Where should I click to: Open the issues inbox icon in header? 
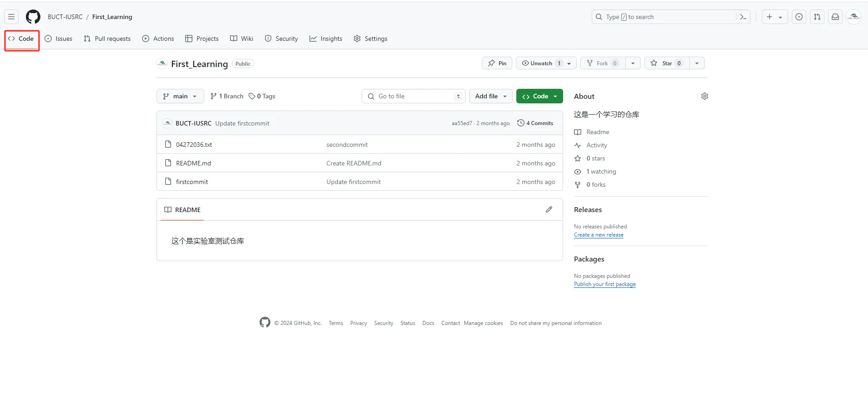pos(799,17)
